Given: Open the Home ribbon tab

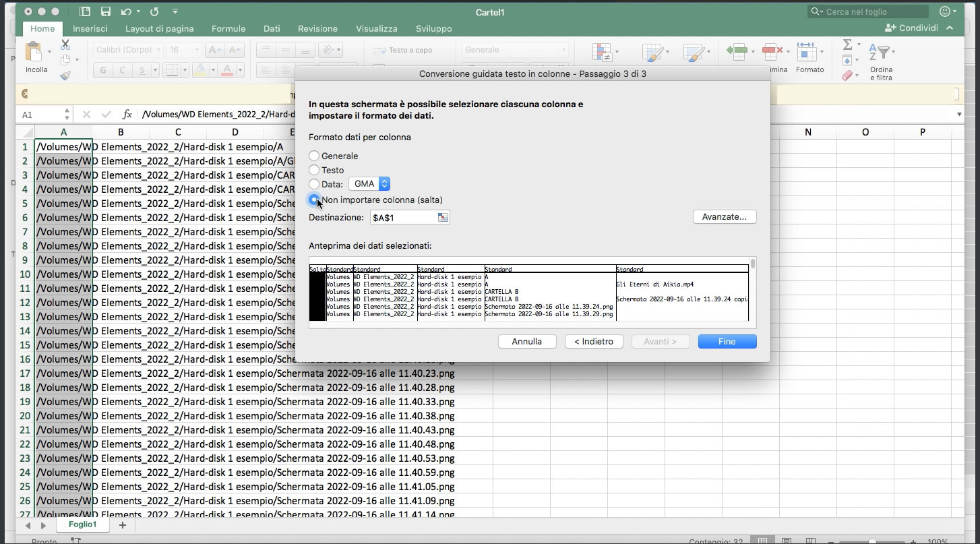Looking at the screenshot, I should point(42,28).
